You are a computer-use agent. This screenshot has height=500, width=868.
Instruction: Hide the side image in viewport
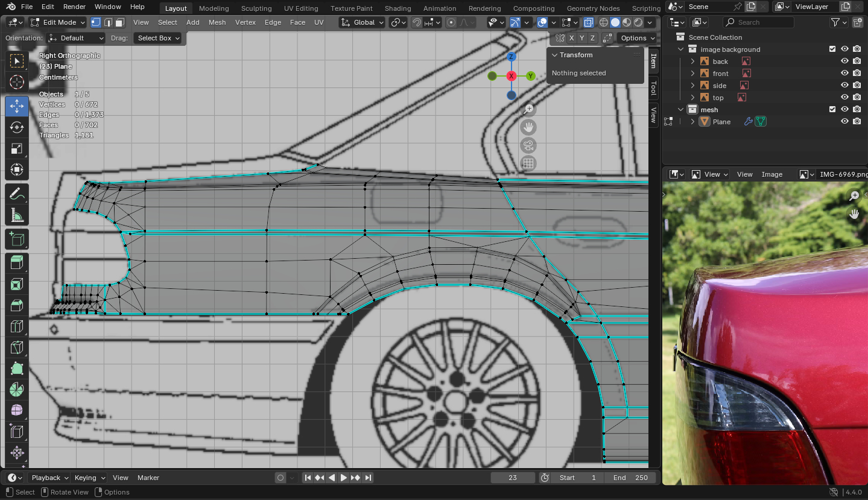tap(844, 86)
